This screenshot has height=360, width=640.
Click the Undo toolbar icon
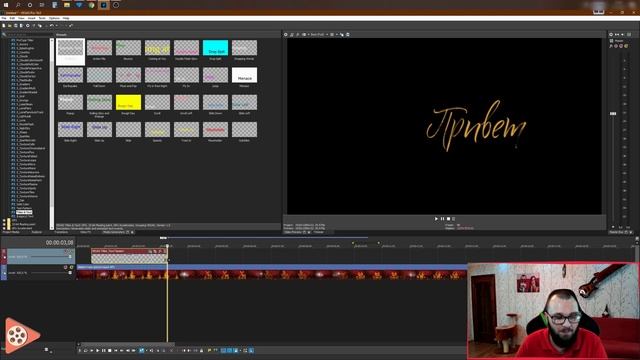51,25
